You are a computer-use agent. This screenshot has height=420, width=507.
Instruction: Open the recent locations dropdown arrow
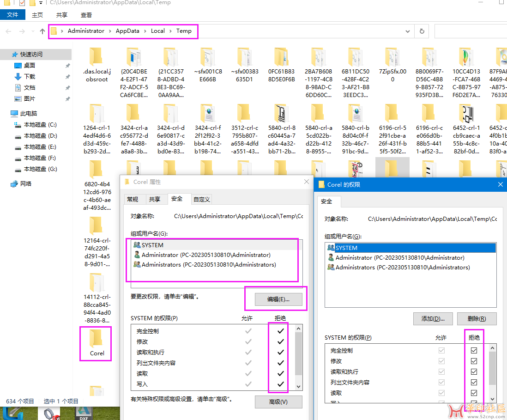point(33,31)
